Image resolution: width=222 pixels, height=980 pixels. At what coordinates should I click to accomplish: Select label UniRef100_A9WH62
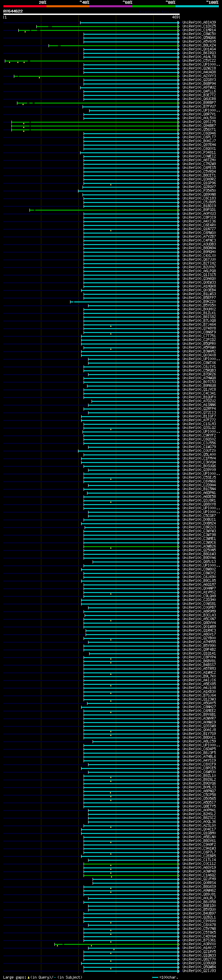pos(199,891)
